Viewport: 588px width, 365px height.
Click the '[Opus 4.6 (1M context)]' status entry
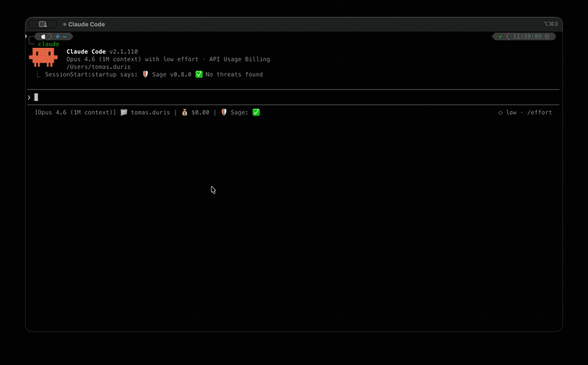(x=76, y=113)
